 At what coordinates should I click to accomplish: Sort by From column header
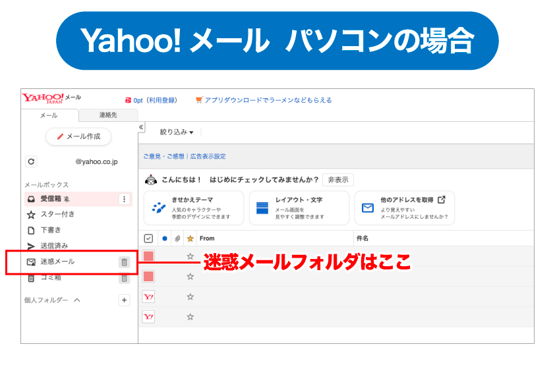[207, 238]
